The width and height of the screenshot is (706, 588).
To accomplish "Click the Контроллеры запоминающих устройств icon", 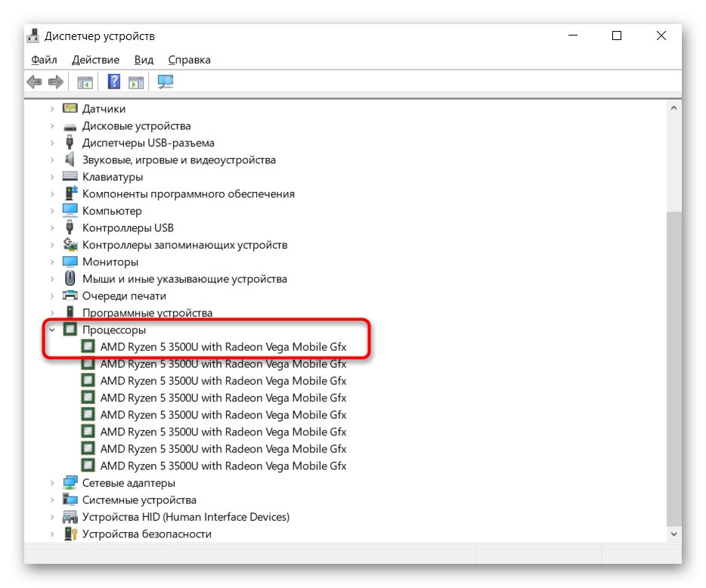I will (x=70, y=244).
